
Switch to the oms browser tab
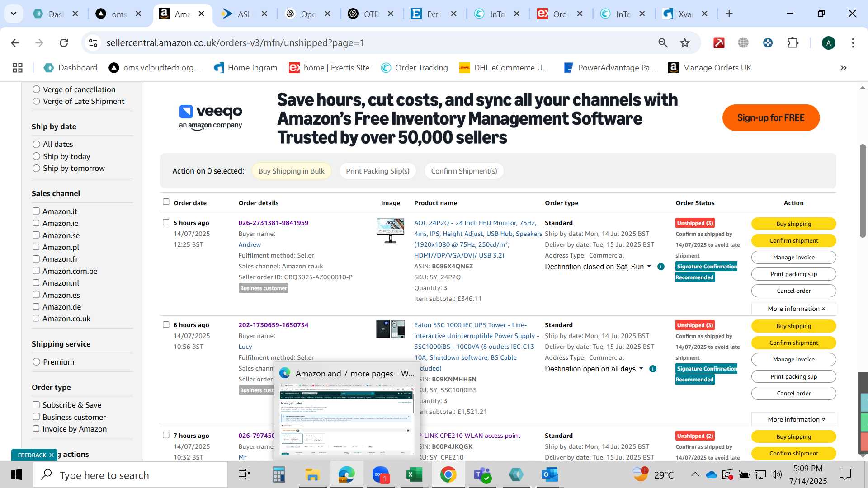click(118, 14)
